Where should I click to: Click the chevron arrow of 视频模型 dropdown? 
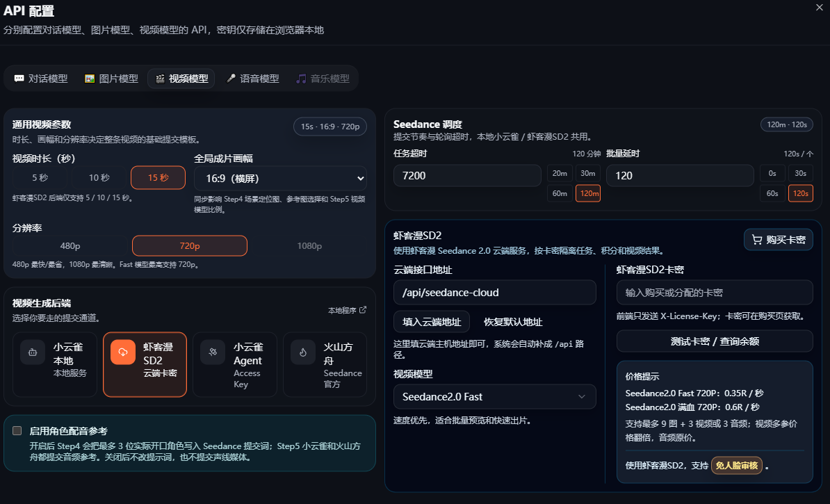coord(582,396)
